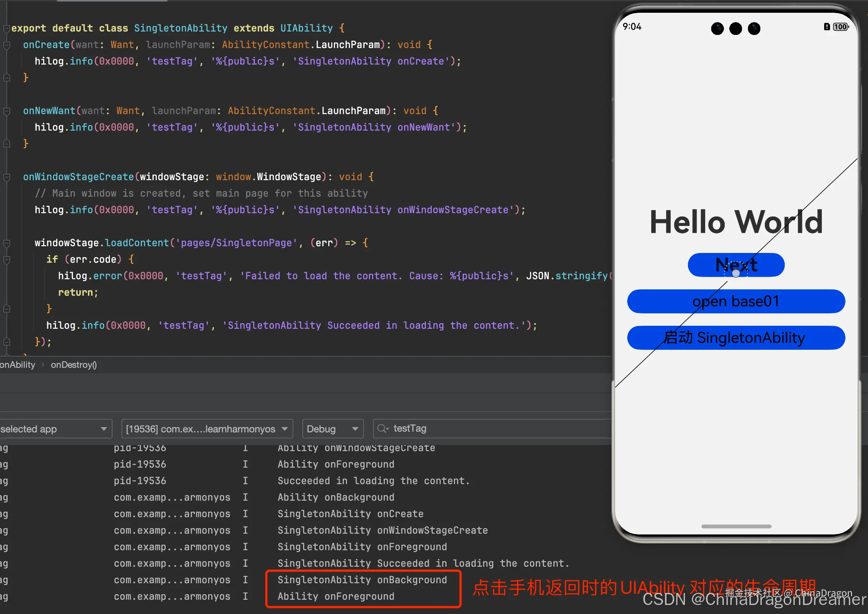Click the closing fold marker of the if block
The image size is (868, 614).
(6, 310)
